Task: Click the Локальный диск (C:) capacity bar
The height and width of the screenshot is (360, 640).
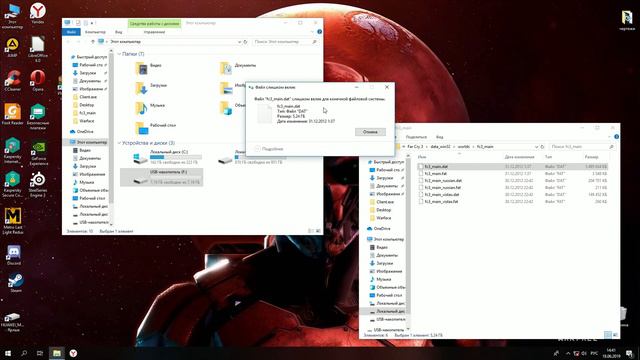Action: (x=176, y=157)
